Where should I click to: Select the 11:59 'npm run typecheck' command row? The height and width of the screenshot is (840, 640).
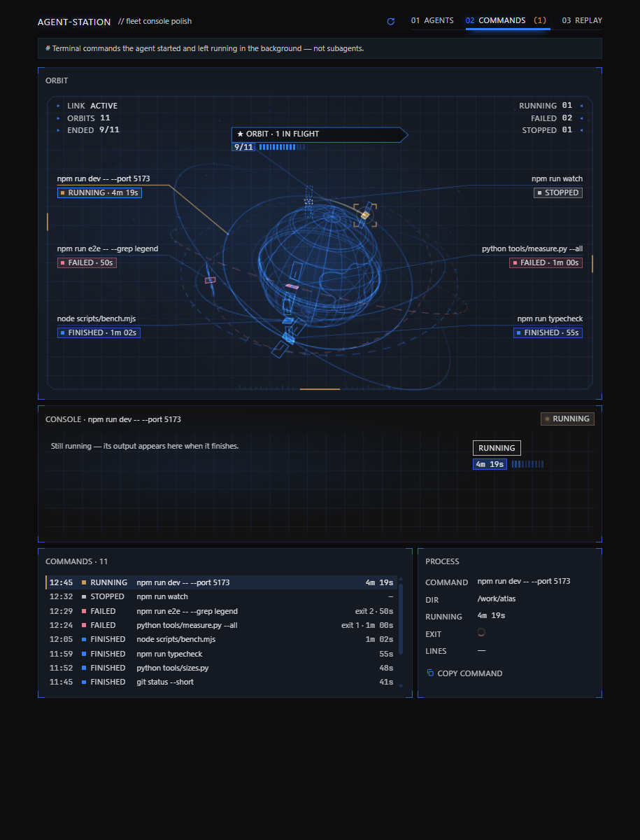click(x=222, y=654)
